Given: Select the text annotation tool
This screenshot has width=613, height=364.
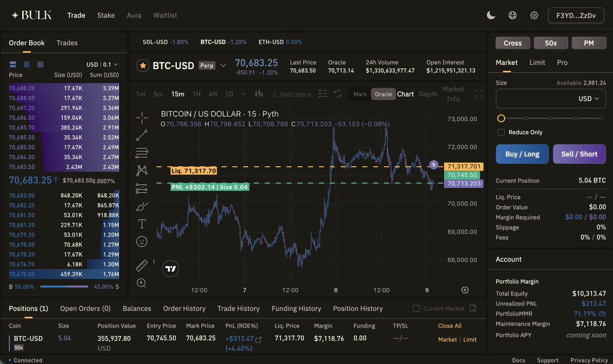Looking at the screenshot, I should tap(142, 224).
